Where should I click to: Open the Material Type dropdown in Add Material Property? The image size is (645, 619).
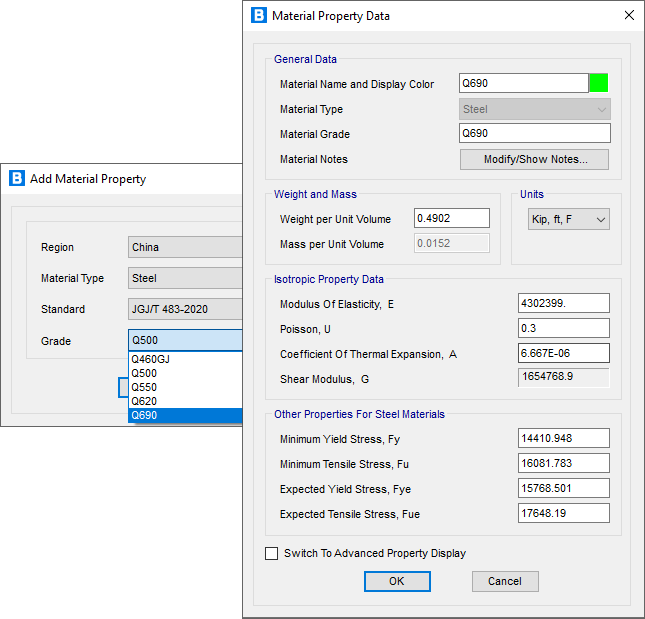185,278
